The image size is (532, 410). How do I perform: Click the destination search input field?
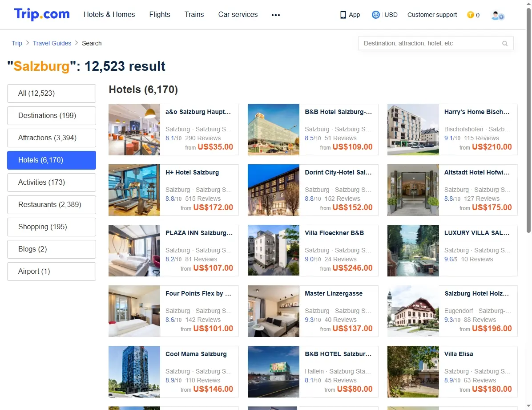[435, 43]
